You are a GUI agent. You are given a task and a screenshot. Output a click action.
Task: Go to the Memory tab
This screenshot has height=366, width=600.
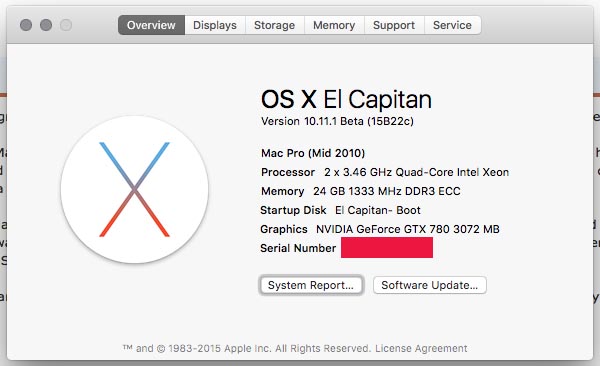[334, 25]
